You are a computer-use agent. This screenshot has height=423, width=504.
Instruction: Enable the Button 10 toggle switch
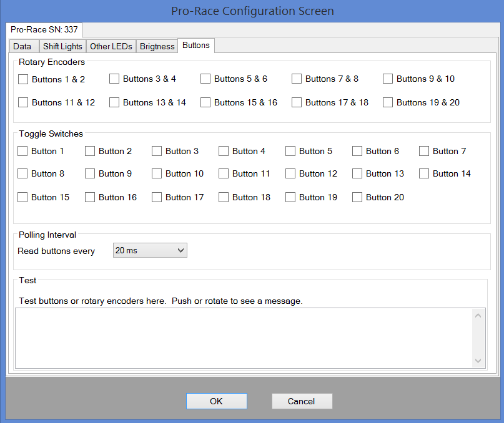(157, 174)
